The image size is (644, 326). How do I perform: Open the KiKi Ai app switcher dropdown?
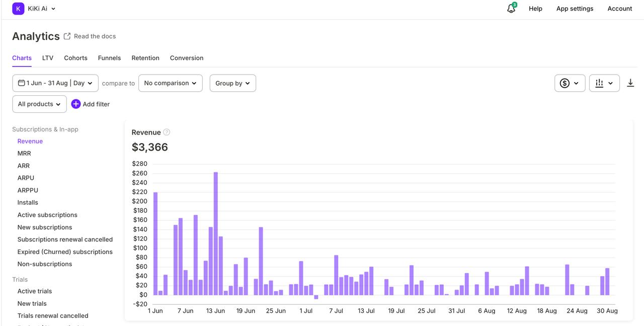[41, 9]
